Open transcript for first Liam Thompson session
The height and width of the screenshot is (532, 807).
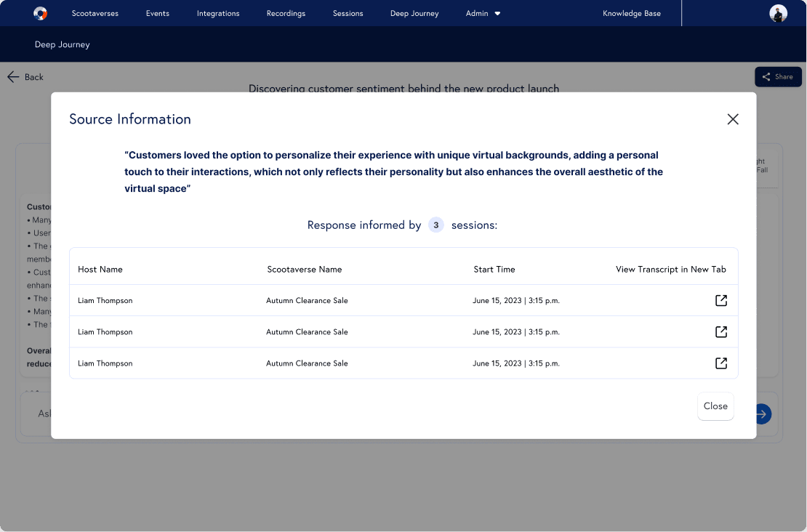point(720,300)
